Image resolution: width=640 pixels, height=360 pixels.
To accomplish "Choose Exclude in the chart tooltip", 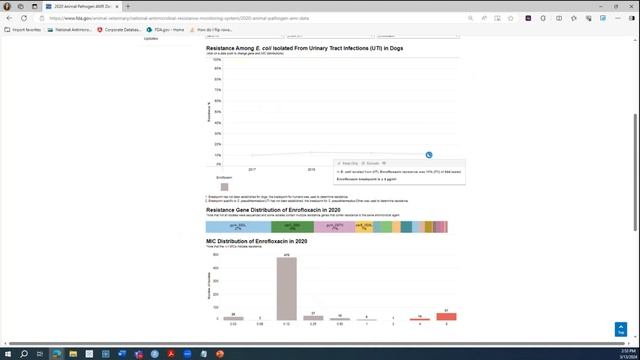I will [371, 163].
